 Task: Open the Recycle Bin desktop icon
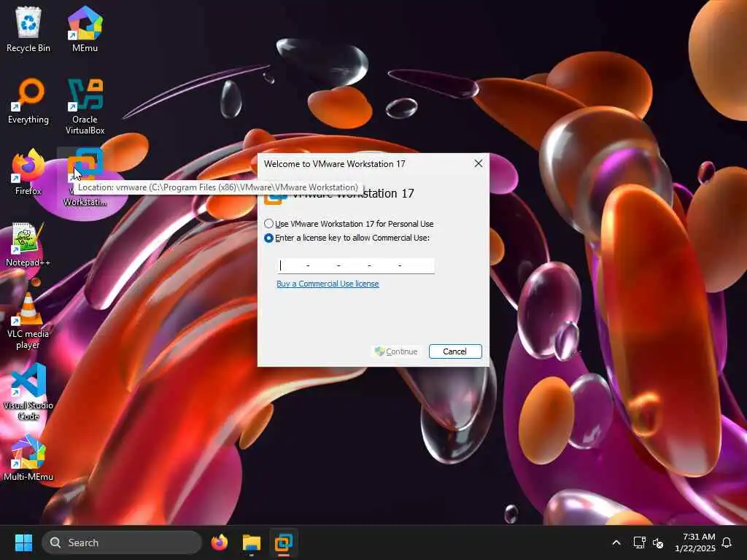click(28, 28)
